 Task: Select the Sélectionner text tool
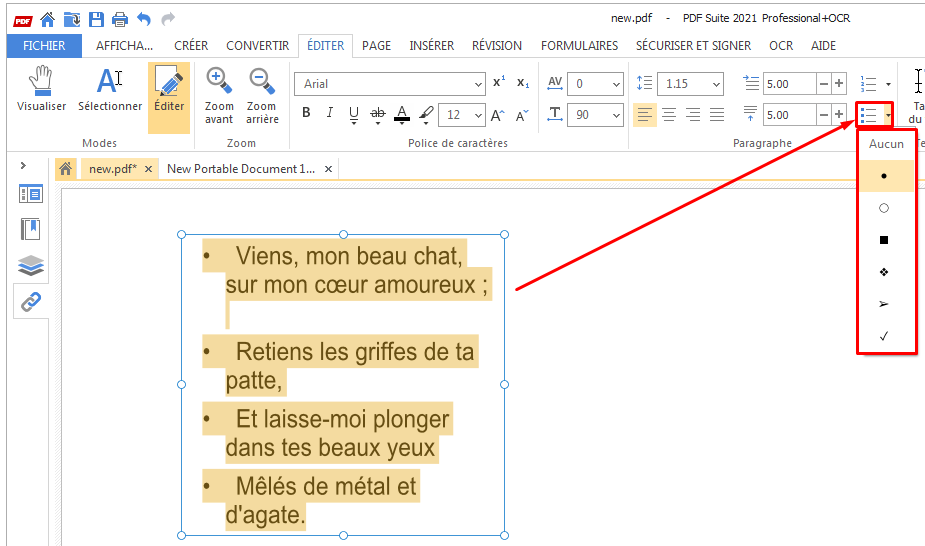tap(110, 89)
